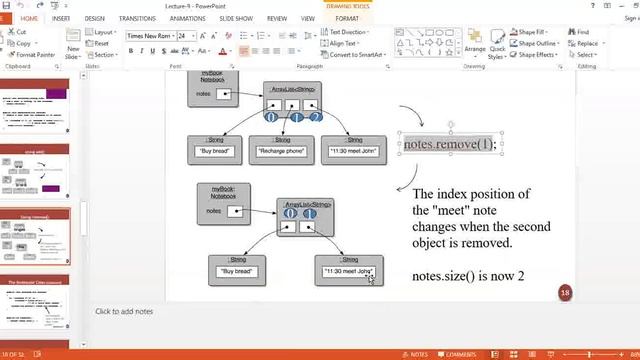Open COMMENTS pane from status bar
Screen dimensions: 640x360
click(x=457, y=354)
